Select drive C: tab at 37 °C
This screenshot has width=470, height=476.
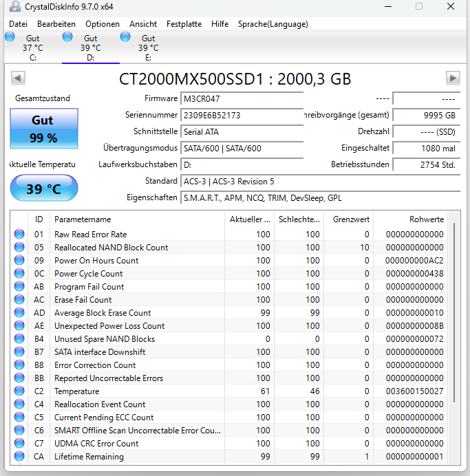[33, 47]
